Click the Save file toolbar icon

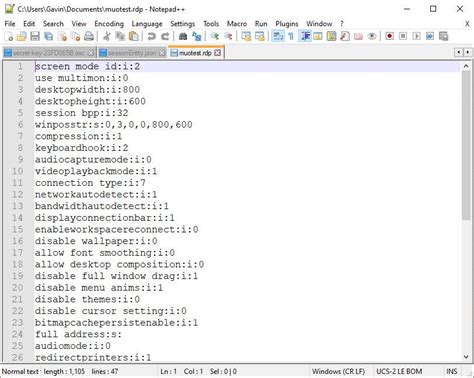[x=35, y=36]
